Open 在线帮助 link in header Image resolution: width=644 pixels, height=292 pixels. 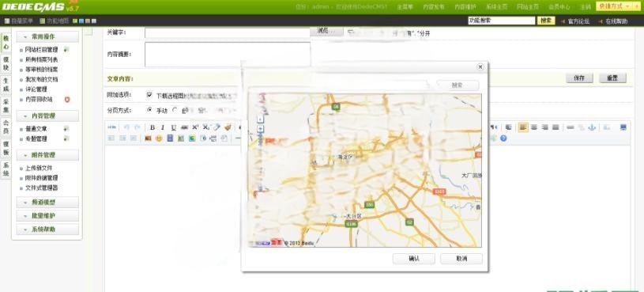(x=616, y=21)
